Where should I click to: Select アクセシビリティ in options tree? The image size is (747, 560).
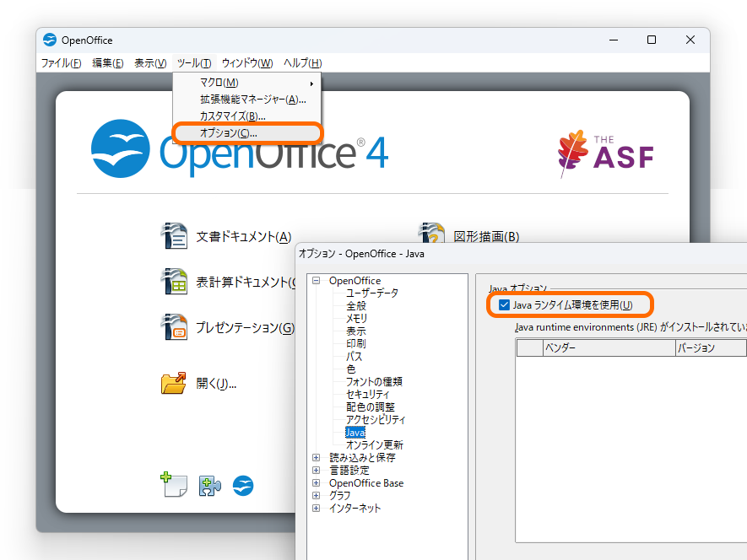click(x=376, y=419)
